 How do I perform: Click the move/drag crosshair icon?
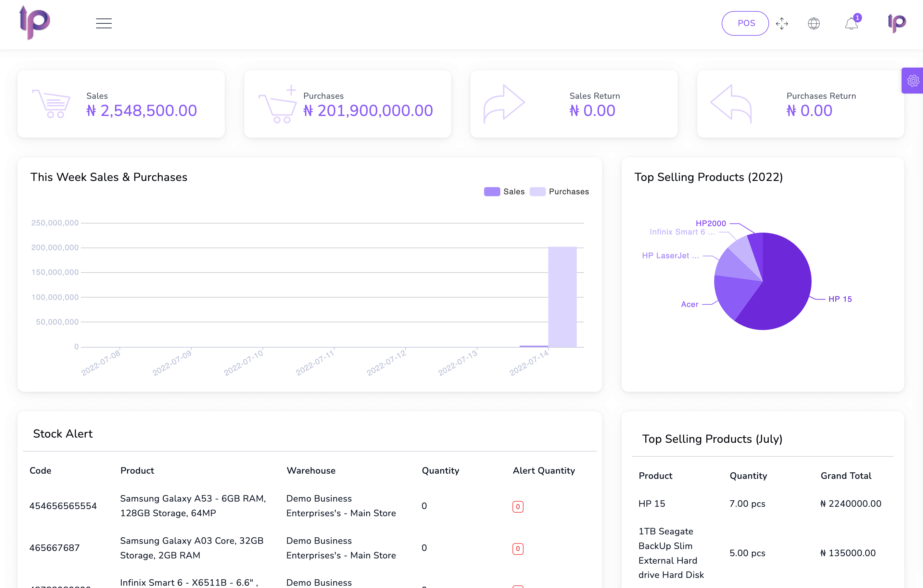coord(782,23)
